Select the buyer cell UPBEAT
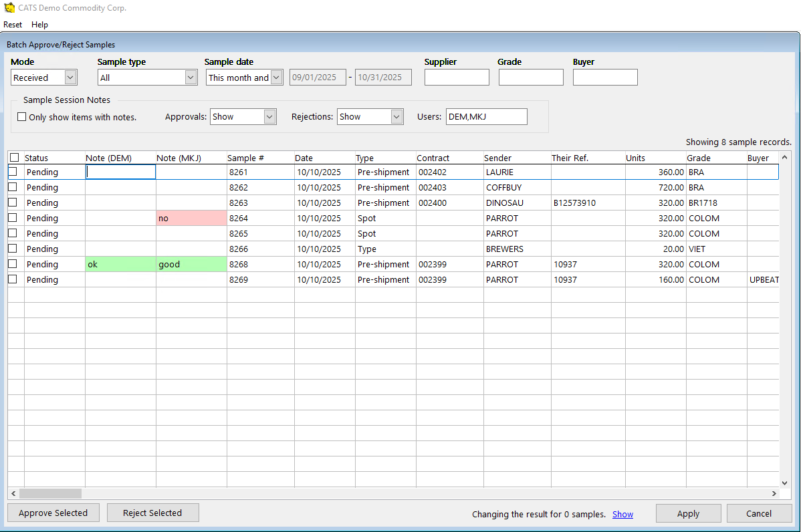Viewport: 801px width, 532px height. point(763,279)
